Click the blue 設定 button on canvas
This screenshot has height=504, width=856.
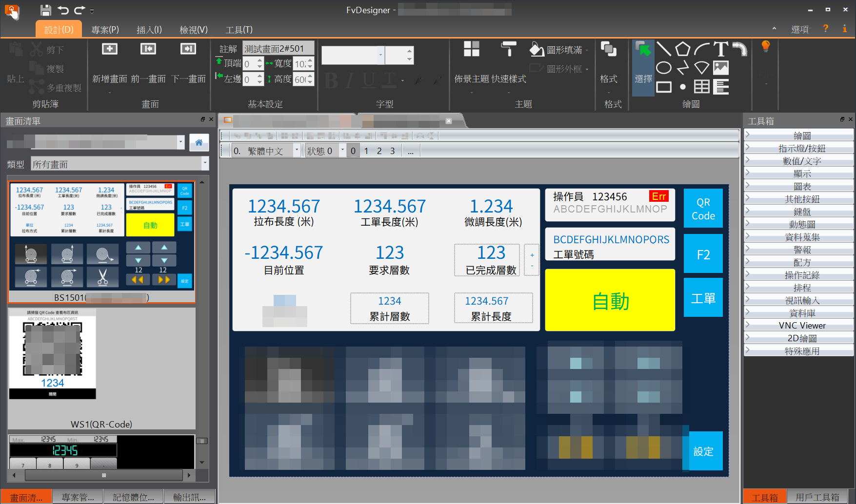[703, 451]
